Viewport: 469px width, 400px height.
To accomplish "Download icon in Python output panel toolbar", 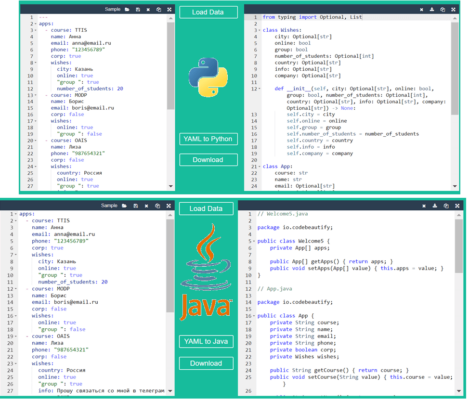I will coord(432,9).
